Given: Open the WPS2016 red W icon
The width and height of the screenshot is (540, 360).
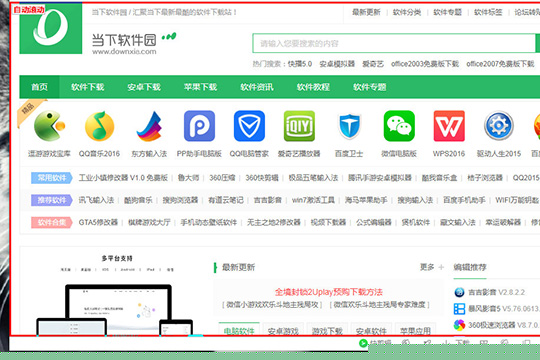Looking at the screenshot, I should [x=449, y=126].
